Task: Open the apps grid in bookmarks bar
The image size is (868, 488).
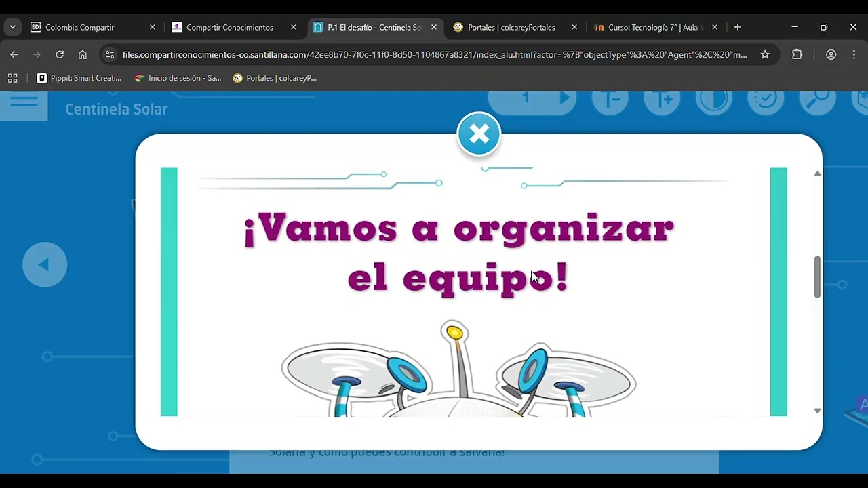Action: coord(12,78)
